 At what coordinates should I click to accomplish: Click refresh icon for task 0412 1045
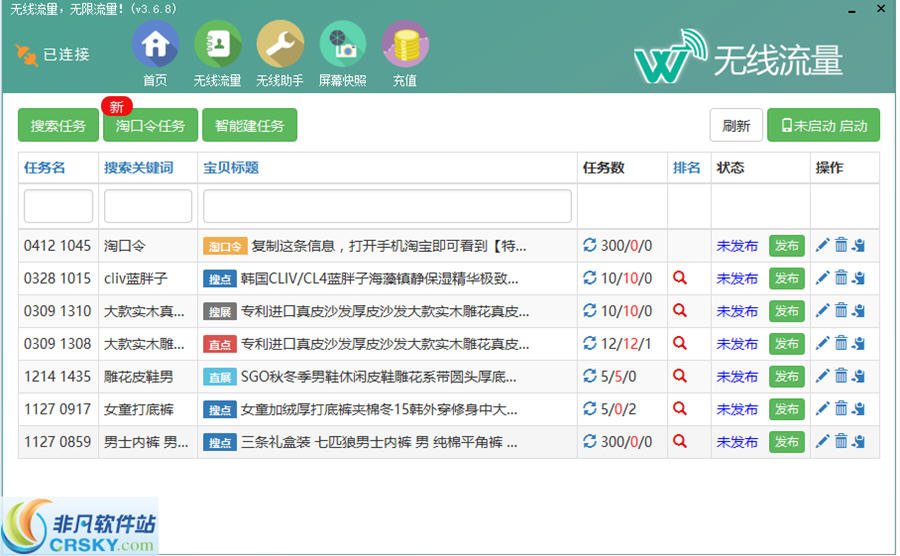coord(589,245)
